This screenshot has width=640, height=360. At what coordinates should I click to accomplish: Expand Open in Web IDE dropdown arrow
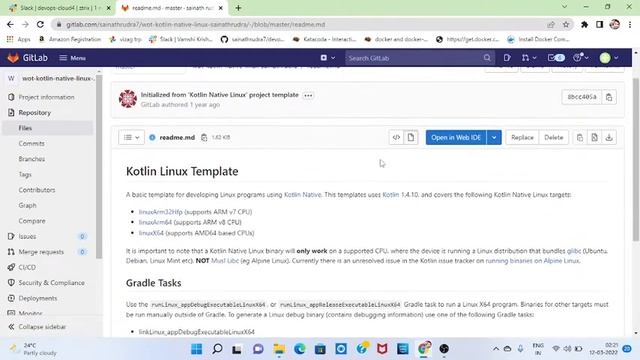[x=494, y=138]
